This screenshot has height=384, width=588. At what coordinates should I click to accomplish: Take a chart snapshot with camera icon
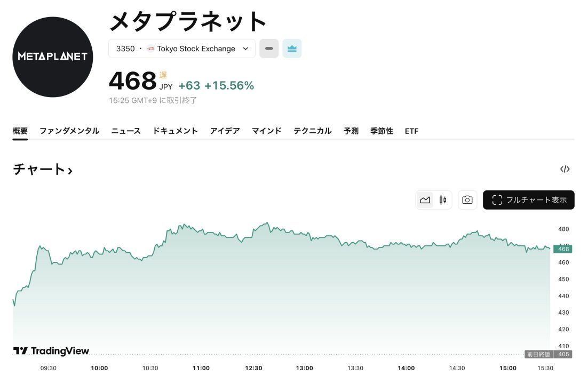click(467, 200)
